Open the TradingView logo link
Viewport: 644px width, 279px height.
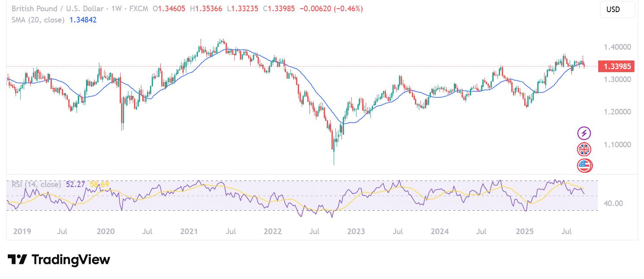click(59, 260)
